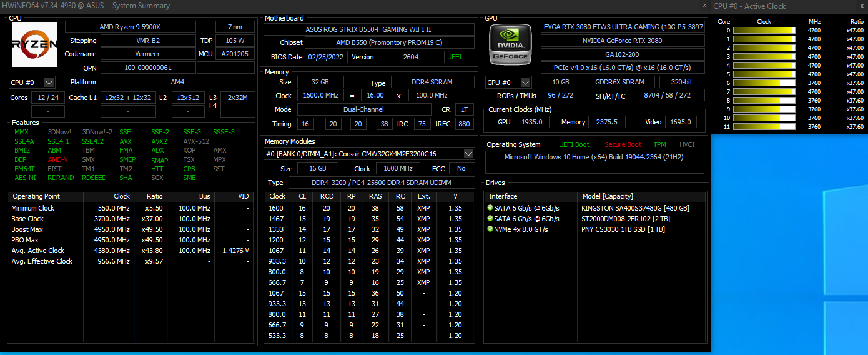Screen dimensions: 868x355
Task: Select the PBO Max operating point row
Action: pyautogui.click(x=131, y=240)
